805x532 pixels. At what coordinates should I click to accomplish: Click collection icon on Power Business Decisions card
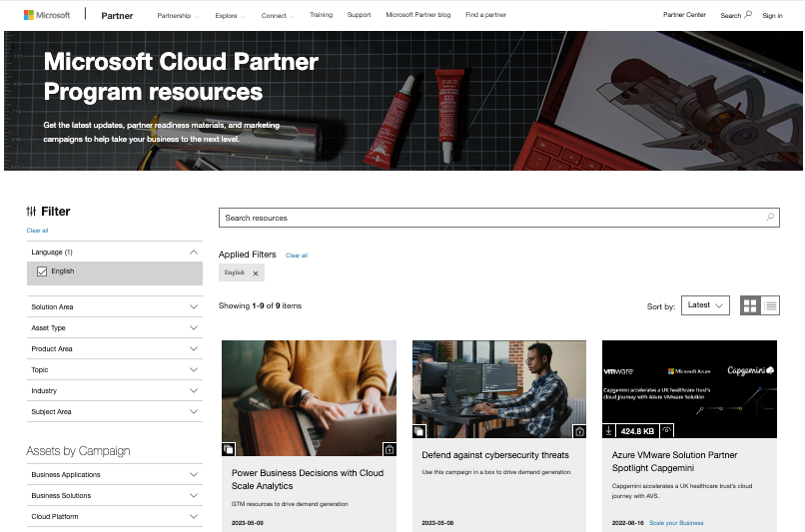229,449
